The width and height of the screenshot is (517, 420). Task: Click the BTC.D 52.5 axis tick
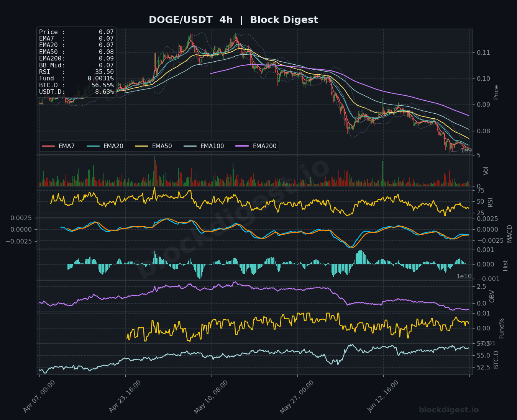[483, 368]
